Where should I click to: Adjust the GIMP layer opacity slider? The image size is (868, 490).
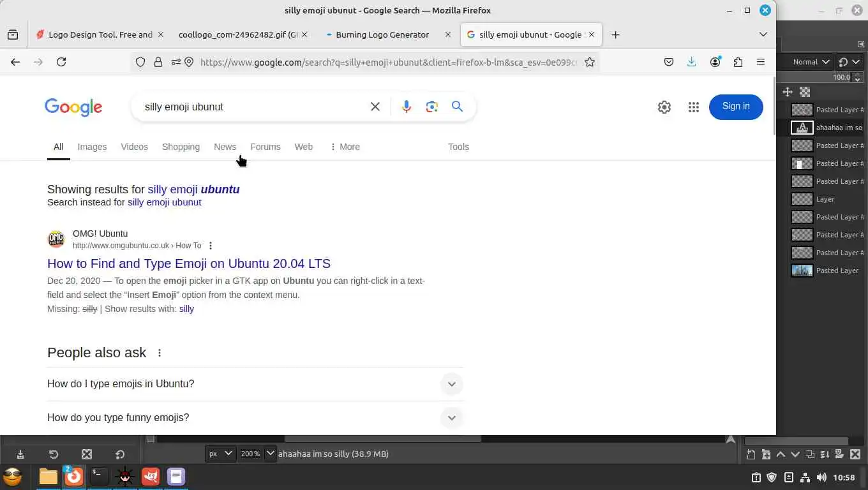(820, 77)
